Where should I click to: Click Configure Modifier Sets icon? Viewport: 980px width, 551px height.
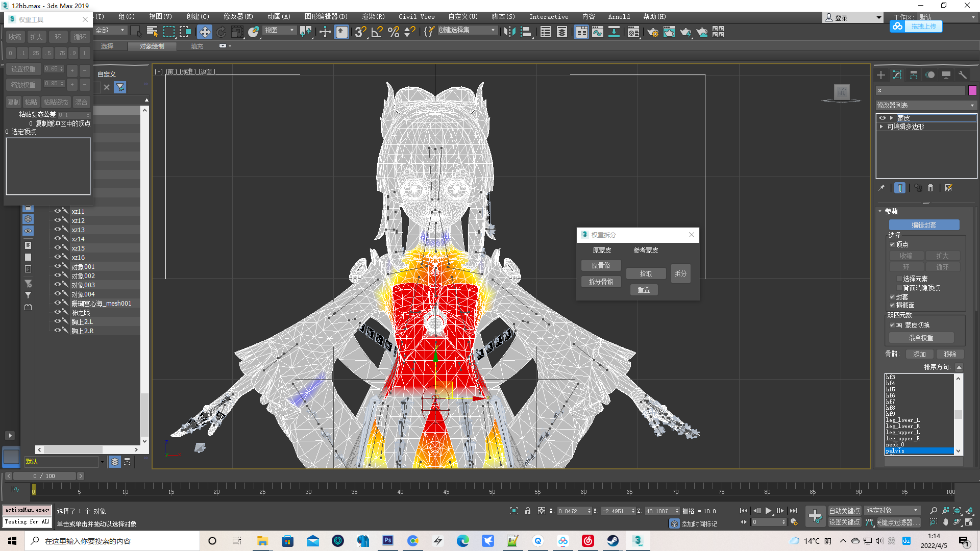(x=949, y=188)
